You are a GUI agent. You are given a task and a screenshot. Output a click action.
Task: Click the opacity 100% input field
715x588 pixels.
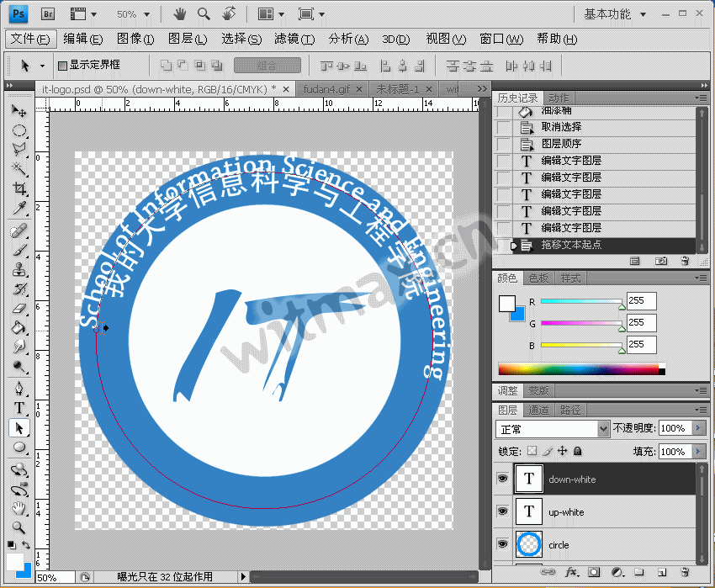click(675, 428)
